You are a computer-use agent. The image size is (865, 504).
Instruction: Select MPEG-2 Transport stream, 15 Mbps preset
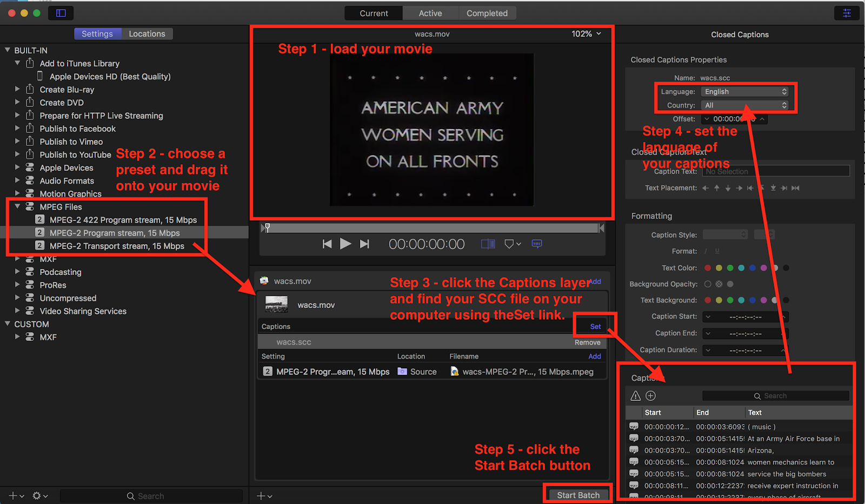click(117, 246)
